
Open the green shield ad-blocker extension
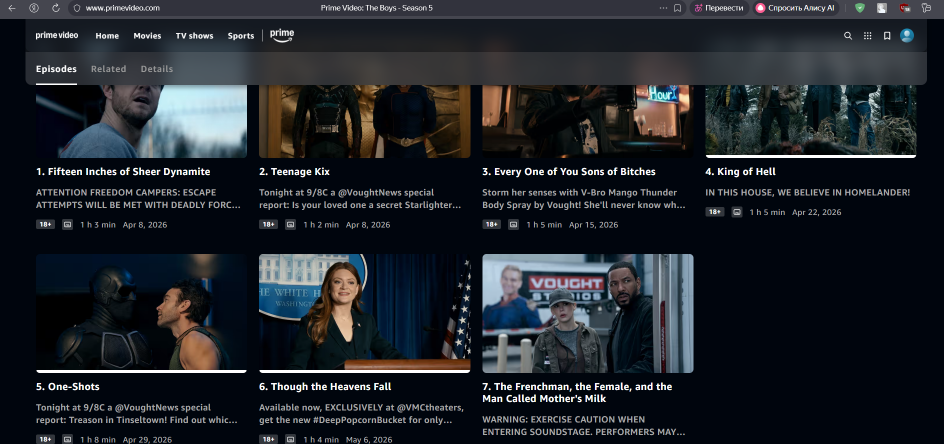[860, 8]
